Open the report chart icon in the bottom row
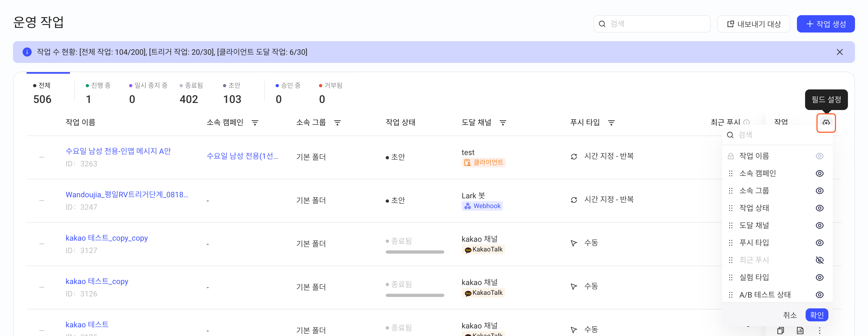The height and width of the screenshot is (336, 868). (800, 331)
